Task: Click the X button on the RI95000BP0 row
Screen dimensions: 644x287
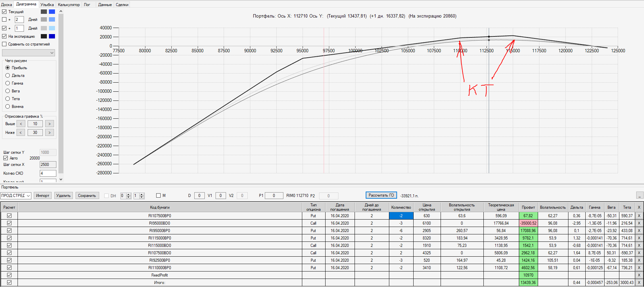Action: pyautogui.click(x=639, y=231)
